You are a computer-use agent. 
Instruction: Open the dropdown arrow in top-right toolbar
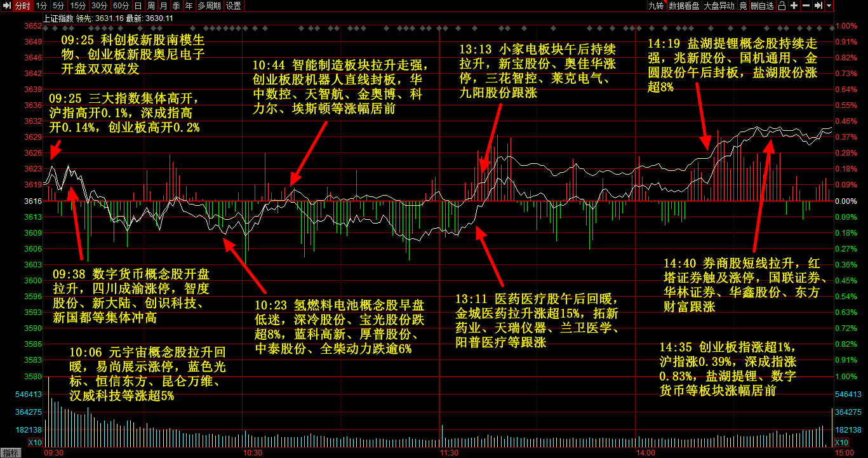[829, 6]
